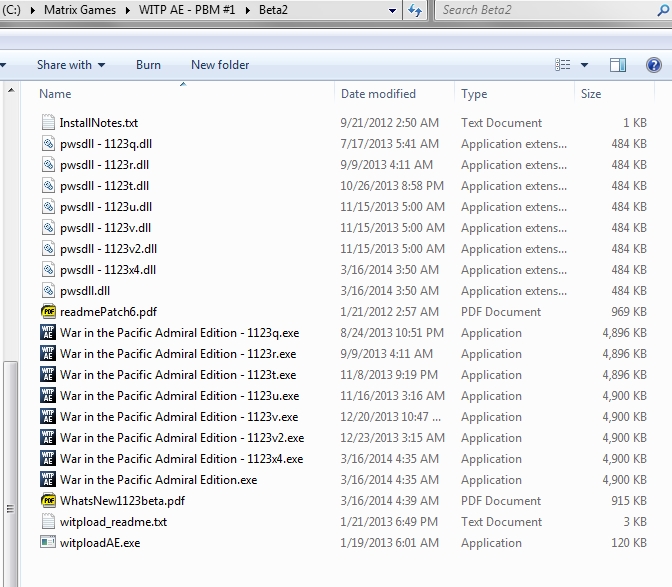Click the WITP AE icon for 1123x4.exe
Screen dimensions: 672x587
click(48, 458)
